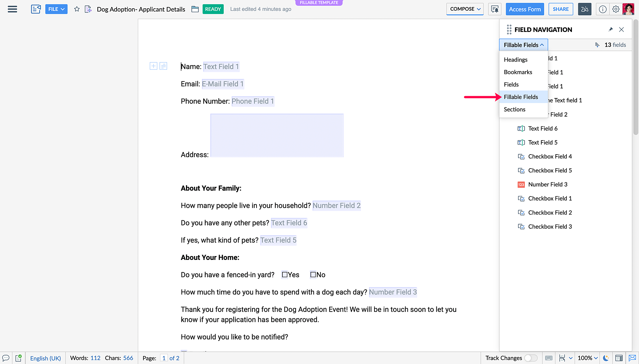Open the document info icon
The width and height of the screenshot is (639, 364).
coord(603,9)
